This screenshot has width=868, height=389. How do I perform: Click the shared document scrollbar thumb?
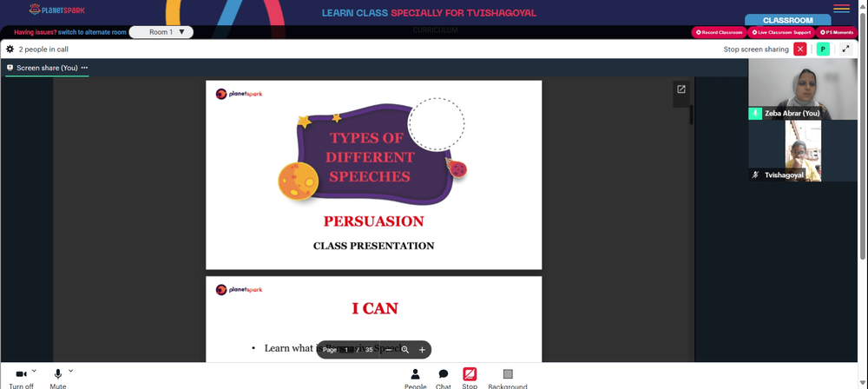(x=692, y=115)
